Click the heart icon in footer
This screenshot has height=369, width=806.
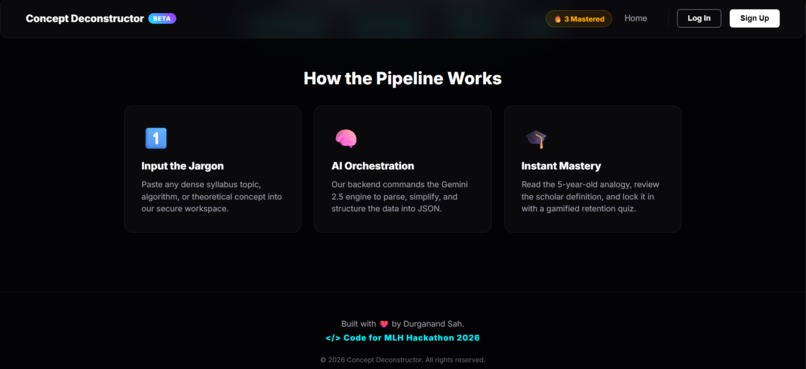[x=384, y=324]
